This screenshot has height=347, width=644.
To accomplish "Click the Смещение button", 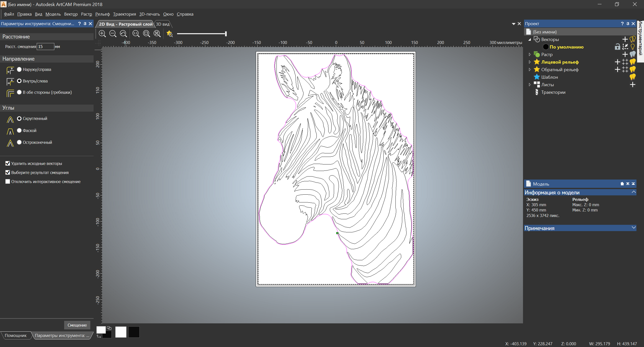I will pyautogui.click(x=77, y=325).
